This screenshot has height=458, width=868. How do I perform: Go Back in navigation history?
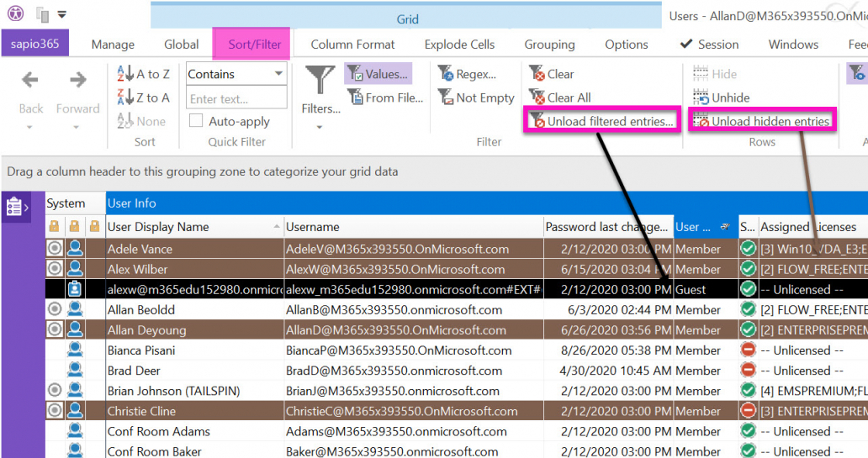tap(30, 92)
